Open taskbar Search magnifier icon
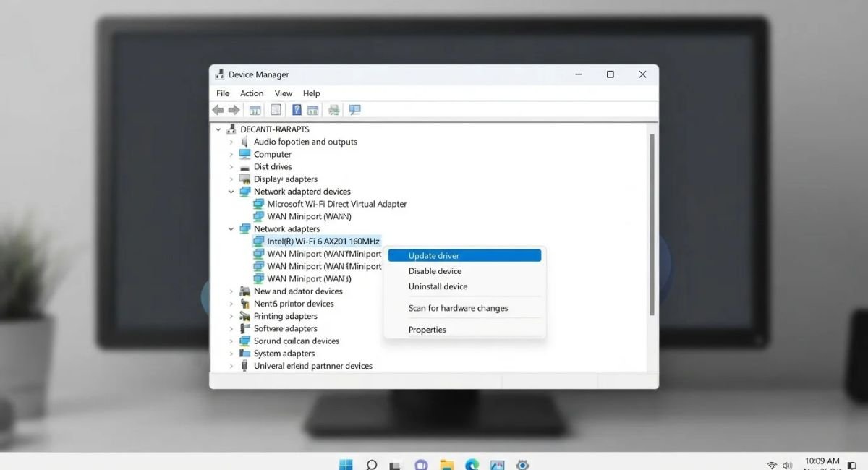This screenshot has height=470, width=868. pos(371,465)
